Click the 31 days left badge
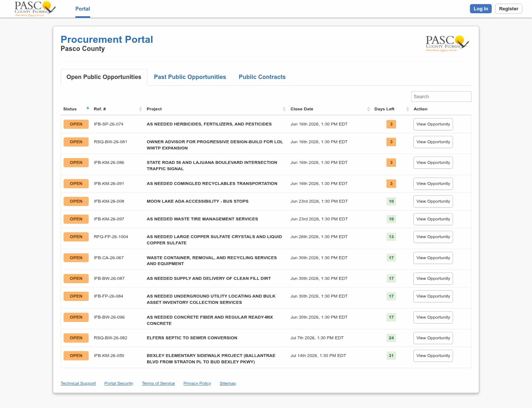 click(x=391, y=356)
